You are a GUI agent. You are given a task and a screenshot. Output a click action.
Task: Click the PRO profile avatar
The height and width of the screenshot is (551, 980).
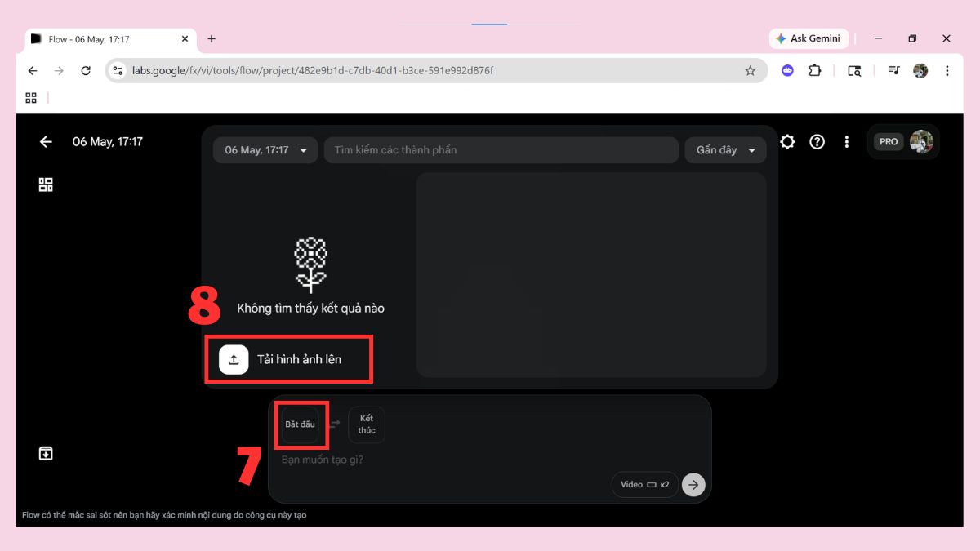coord(921,141)
